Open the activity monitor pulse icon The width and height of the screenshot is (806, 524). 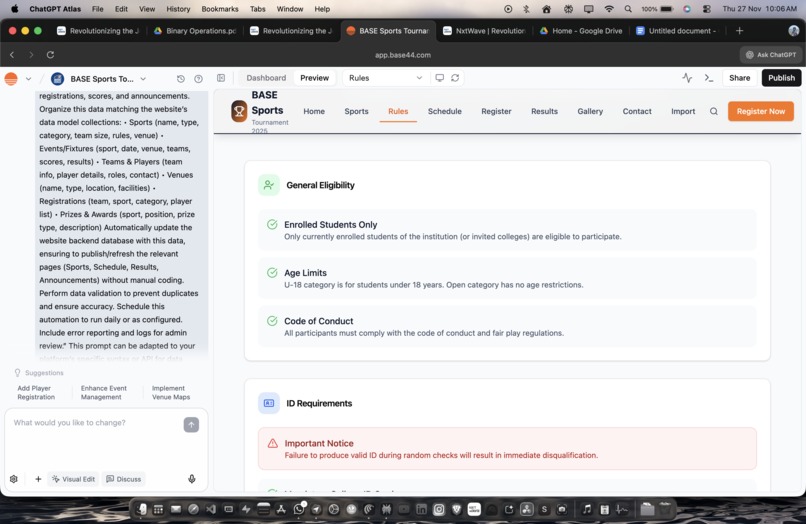click(687, 78)
